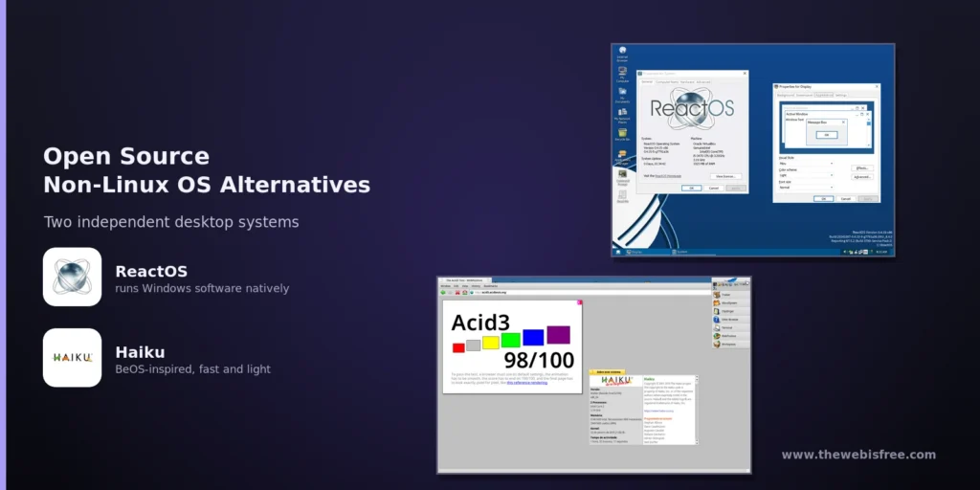
Task: Open Edit menu in WebPositive
Action: 457,286
